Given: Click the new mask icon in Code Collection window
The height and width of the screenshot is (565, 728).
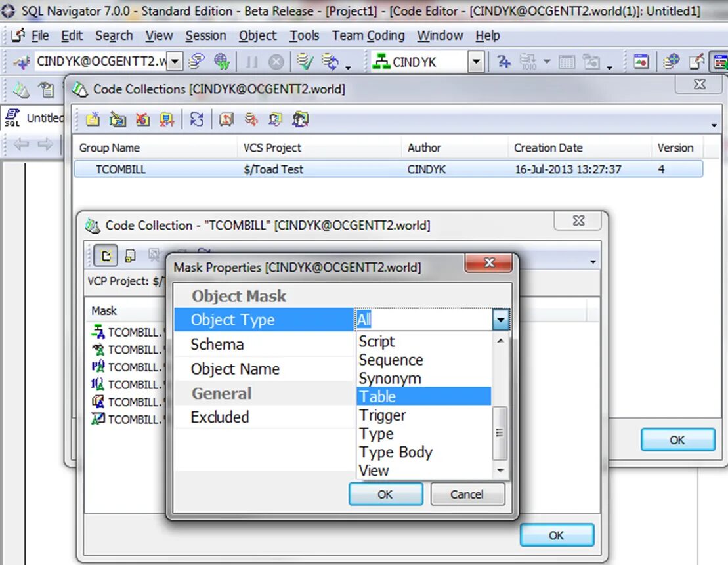Looking at the screenshot, I should (106, 255).
